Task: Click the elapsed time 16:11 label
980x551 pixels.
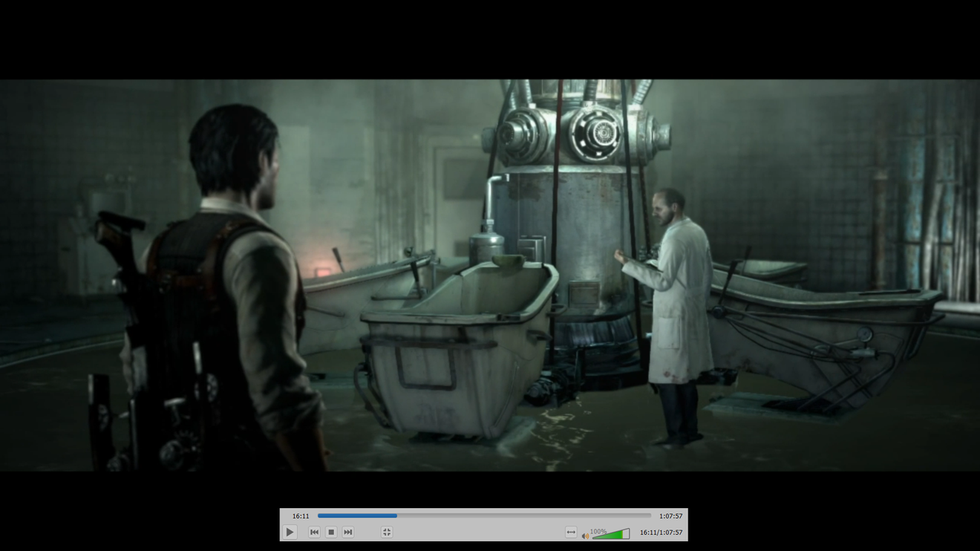Action: (301, 516)
